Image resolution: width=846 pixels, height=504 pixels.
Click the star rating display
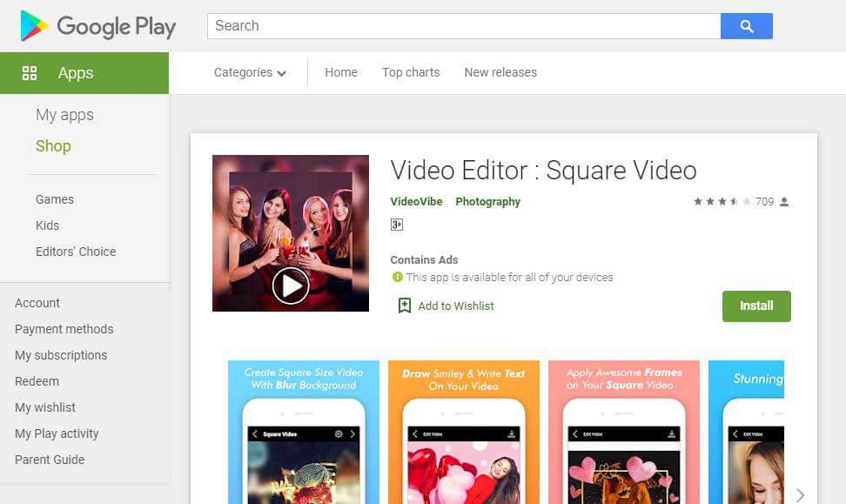pos(722,201)
